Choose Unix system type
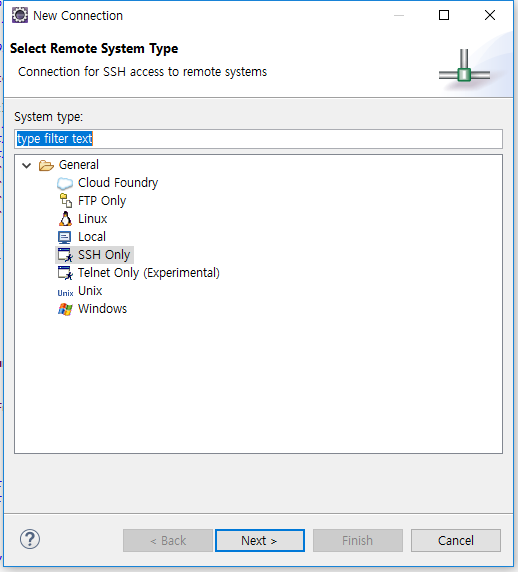The image size is (518, 572). (90, 291)
